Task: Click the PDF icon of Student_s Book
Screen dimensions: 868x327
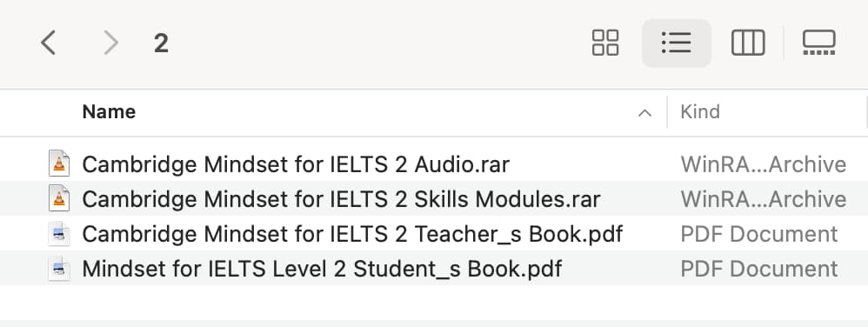Action: [59, 269]
